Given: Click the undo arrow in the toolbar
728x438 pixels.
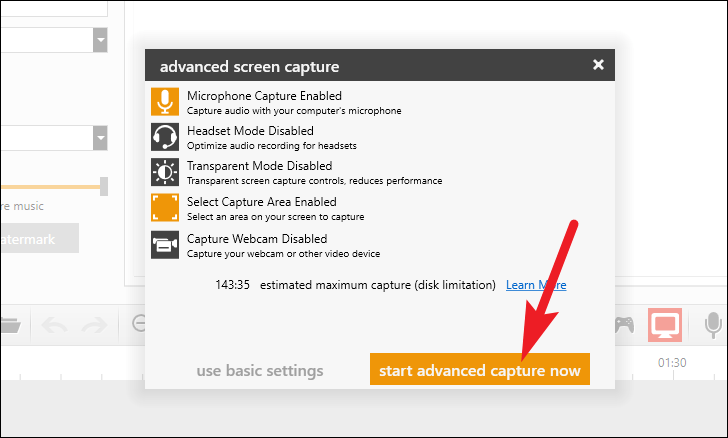Looking at the screenshot, I should coord(54,325).
